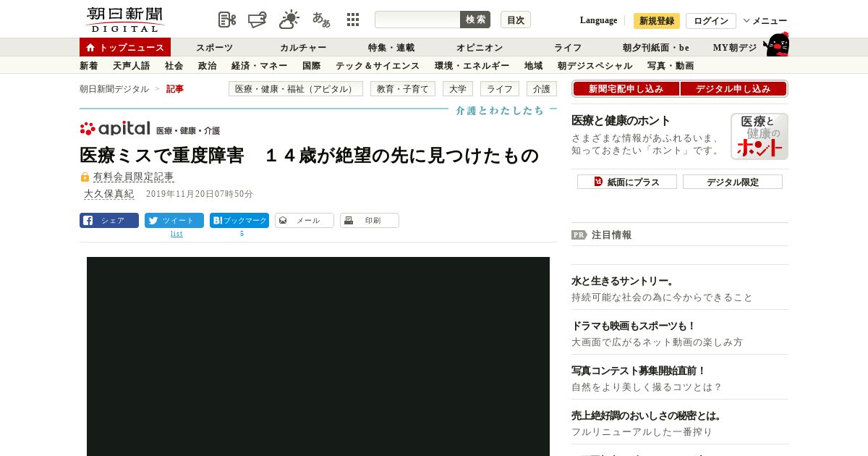The image size is (868, 456).
Task: Open 天声人語 in sub navigation
Action: [x=132, y=65]
